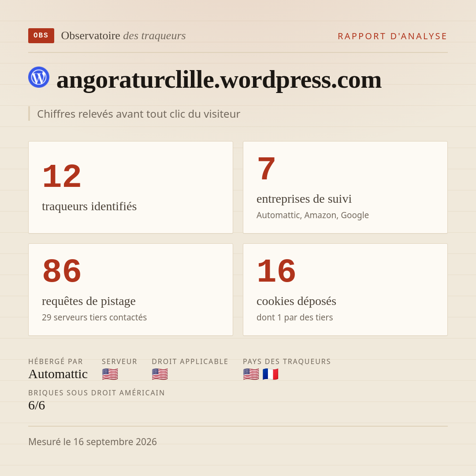Click the "traqueurs identifiés" label
This screenshot has height=476, width=476.
pyautogui.click(x=89, y=206)
